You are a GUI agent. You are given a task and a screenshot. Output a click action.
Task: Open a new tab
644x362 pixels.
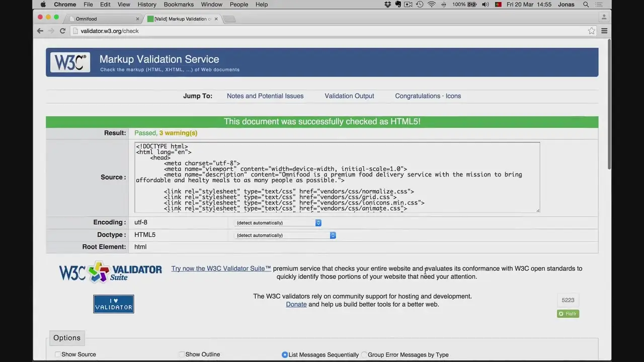[229, 19]
